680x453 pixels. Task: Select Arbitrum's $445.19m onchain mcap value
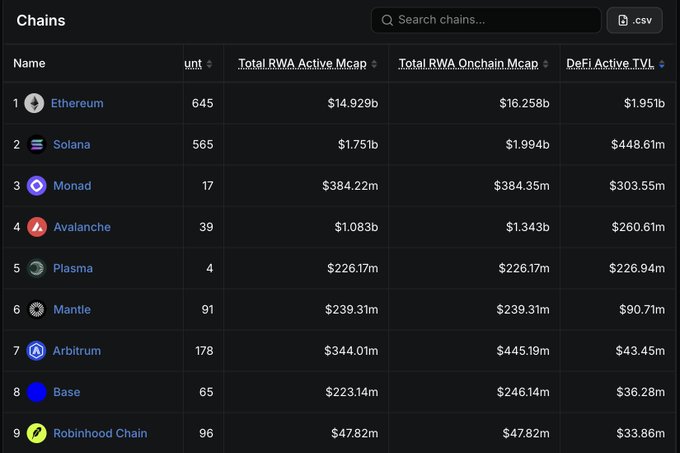point(523,351)
